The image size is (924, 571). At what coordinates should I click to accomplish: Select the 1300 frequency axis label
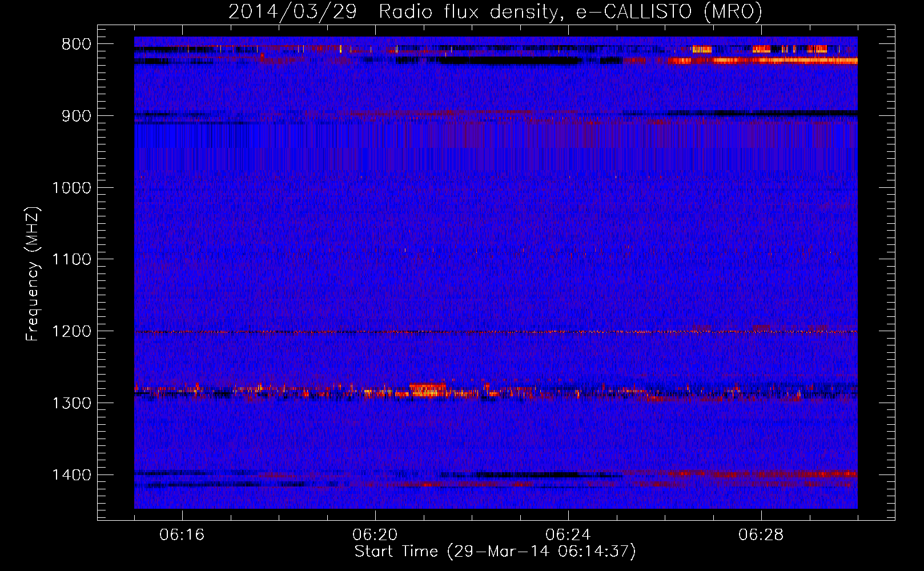click(x=71, y=403)
